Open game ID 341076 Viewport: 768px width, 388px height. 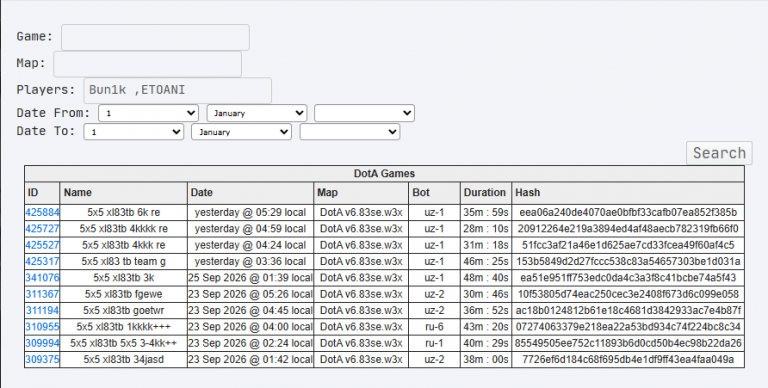tap(42, 278)
